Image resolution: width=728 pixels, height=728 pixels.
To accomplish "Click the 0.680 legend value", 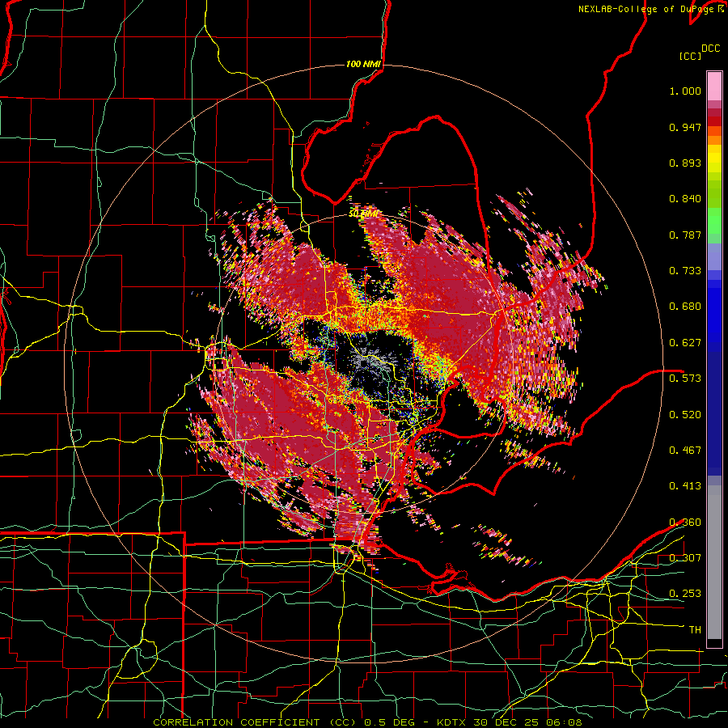I will (x=685, y=307).
